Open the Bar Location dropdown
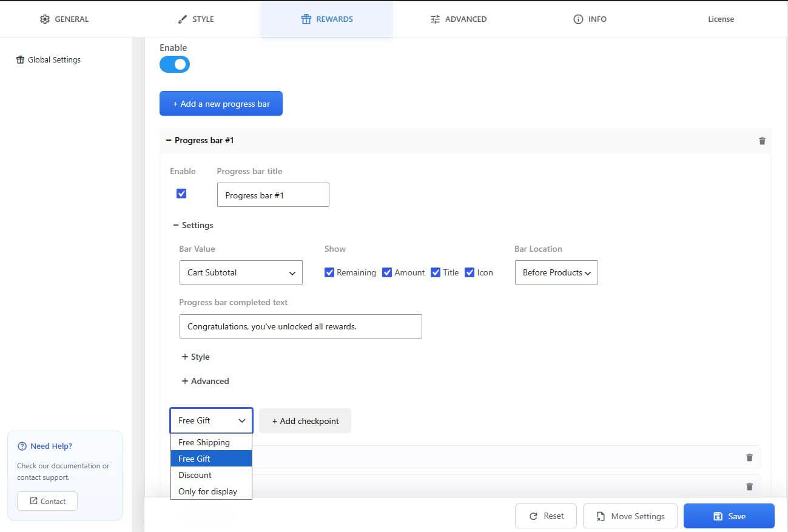 [x=556, y=272]
